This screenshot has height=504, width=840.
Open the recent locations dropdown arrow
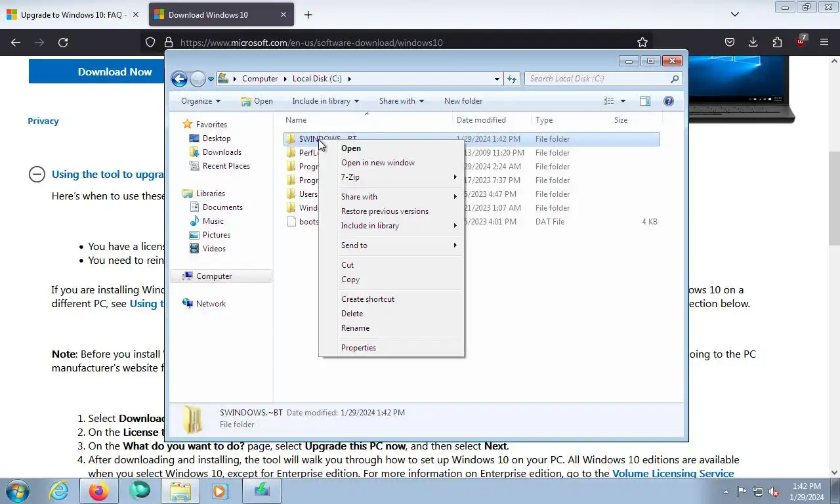211,79
